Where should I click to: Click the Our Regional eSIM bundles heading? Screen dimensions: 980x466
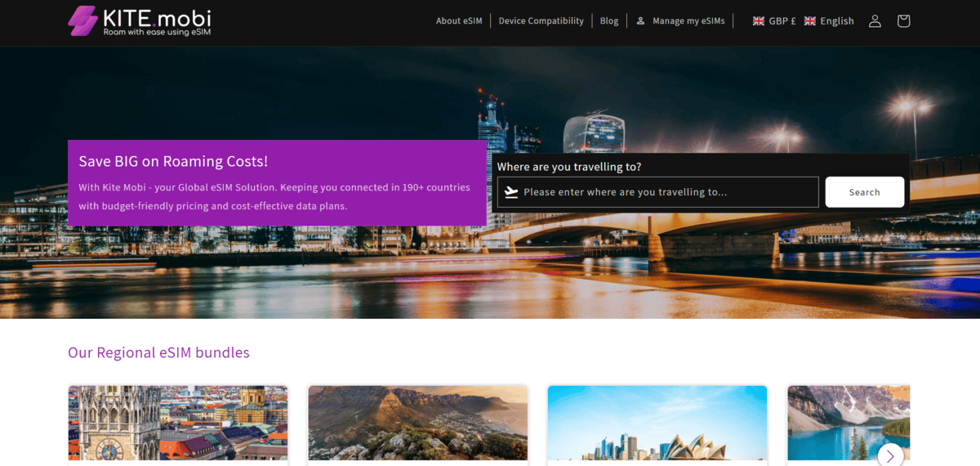(x=158, y=352)
